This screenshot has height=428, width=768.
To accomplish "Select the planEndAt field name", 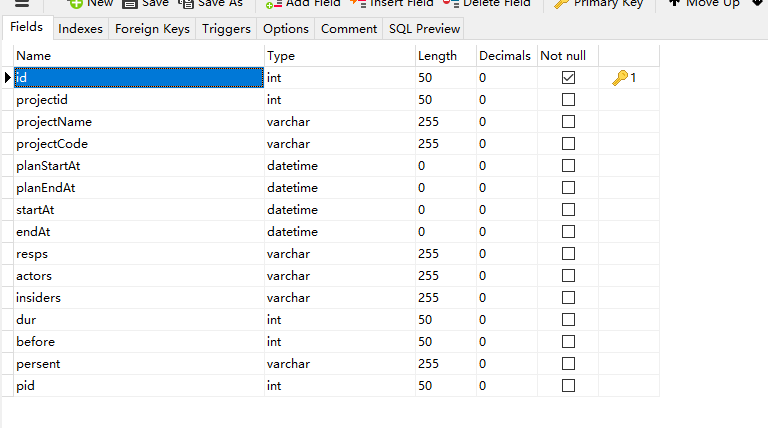I will click(139, 188).
